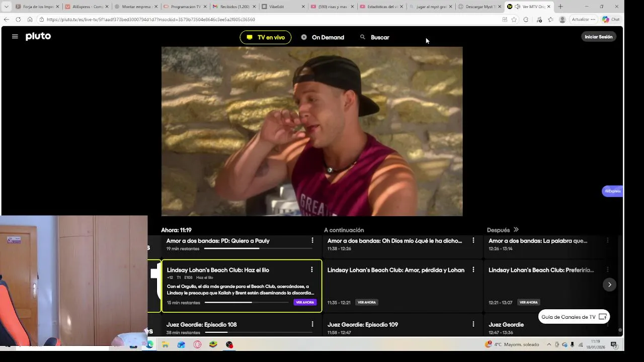This screenshot has width=644, height=362.
Task: Open Edge from the taskbar
Action: (x=149, y=344)
